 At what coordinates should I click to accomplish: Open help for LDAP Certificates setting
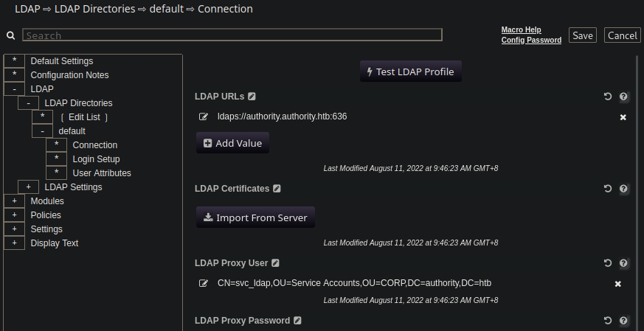[624, 189]
